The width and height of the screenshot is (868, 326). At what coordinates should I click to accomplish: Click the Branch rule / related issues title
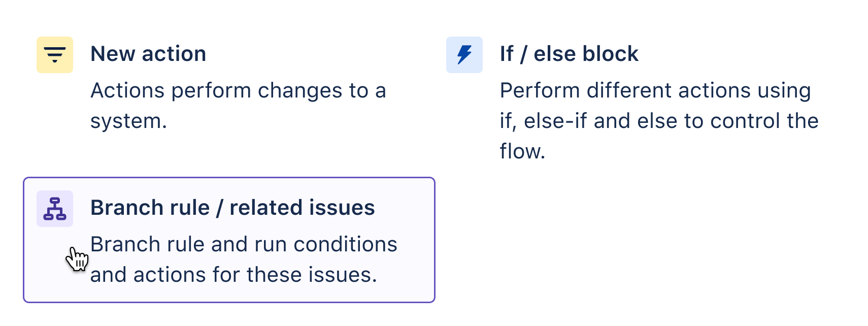click(x=232, y=207)
